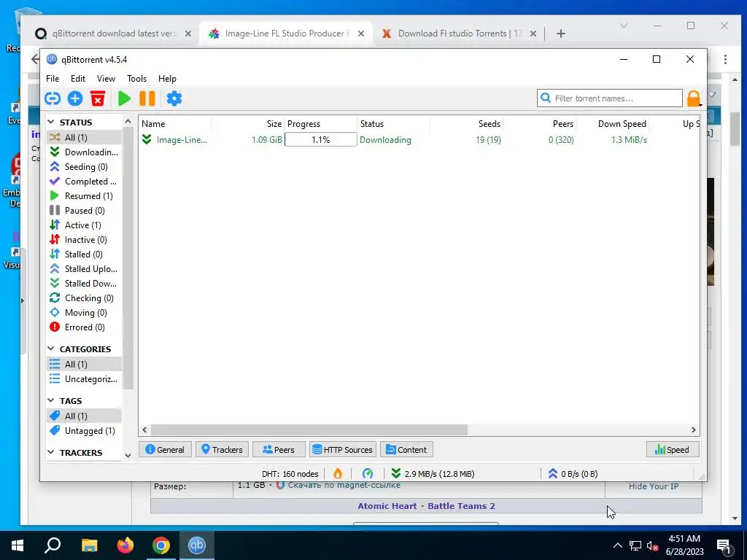Screen dimensions: 747x560
Task: Open the Windows Start menu
Action: click(x=18, y=545)
